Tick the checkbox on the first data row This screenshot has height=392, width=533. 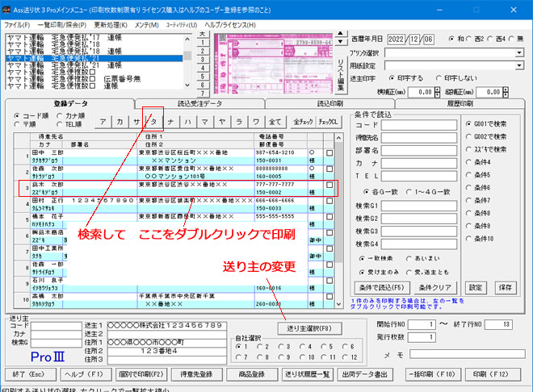(x=329, y=152)
